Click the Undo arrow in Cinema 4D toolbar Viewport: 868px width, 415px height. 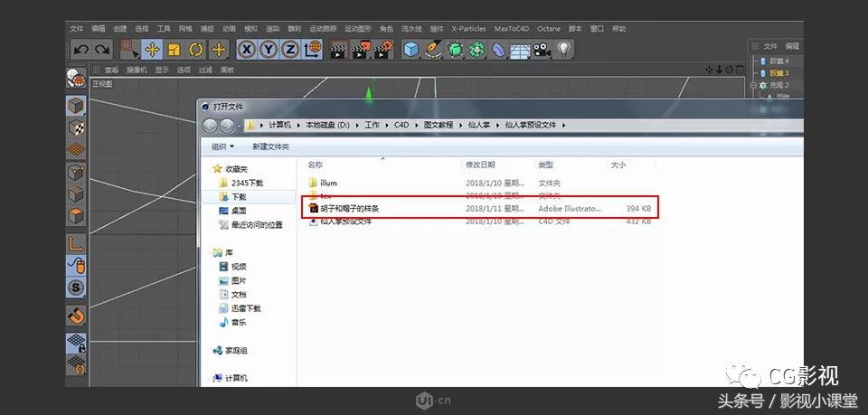coord(81,50)
